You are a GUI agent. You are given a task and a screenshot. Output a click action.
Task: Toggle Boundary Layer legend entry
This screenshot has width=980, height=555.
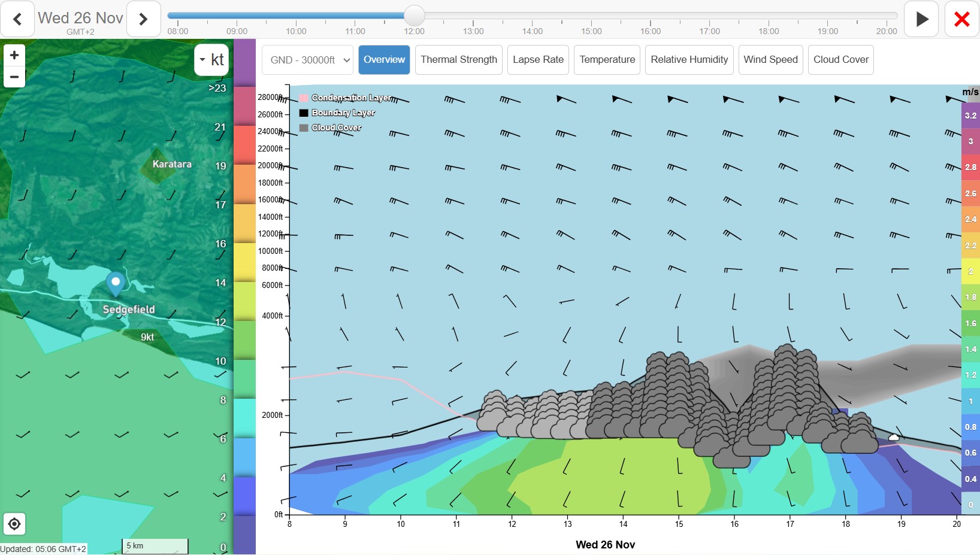click(x=343, y=113)
